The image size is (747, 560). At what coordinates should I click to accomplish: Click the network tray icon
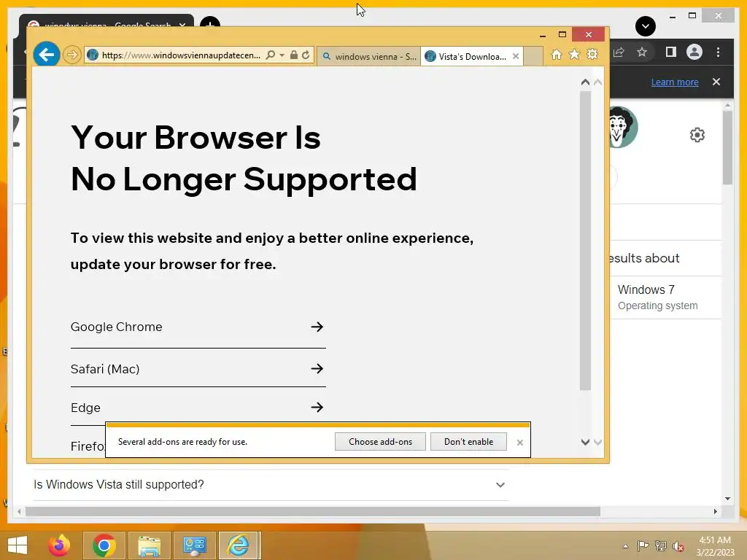pyautogui.click(x=661, y=546)
